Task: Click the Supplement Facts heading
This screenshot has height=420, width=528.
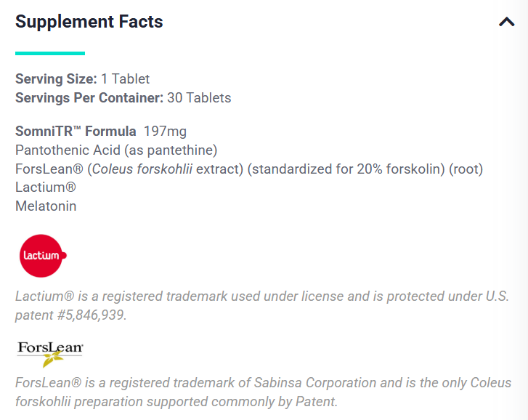Action: [89, 22]
